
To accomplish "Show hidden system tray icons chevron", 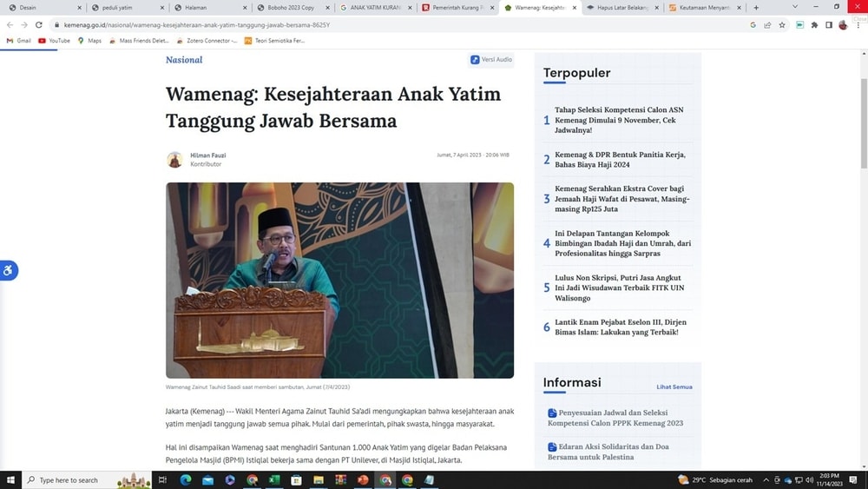I will click(x=766, y=480).
